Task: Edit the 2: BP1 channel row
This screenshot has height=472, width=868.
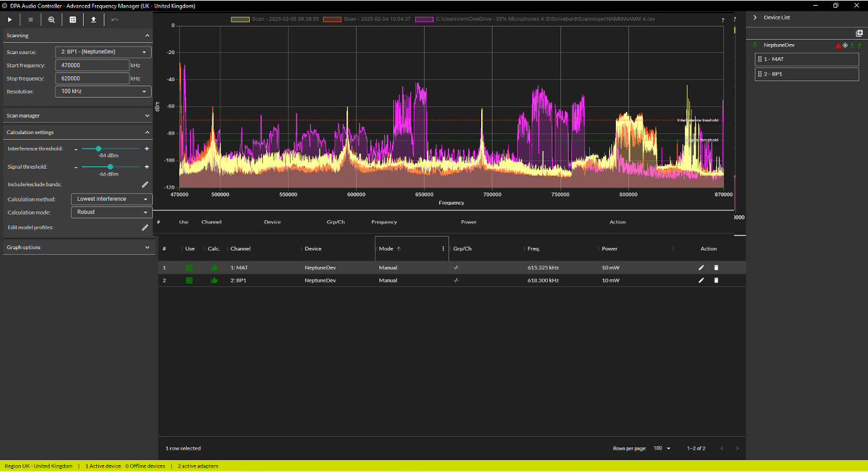Action: pyautogui.click(x=701, y=280)
